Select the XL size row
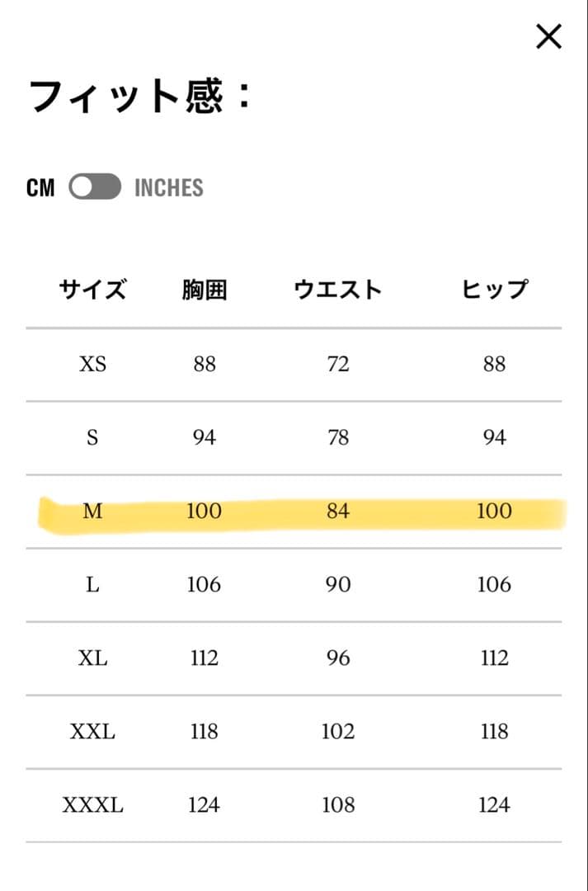The height and width of the screenshot is (891, 588). point(92,658)
